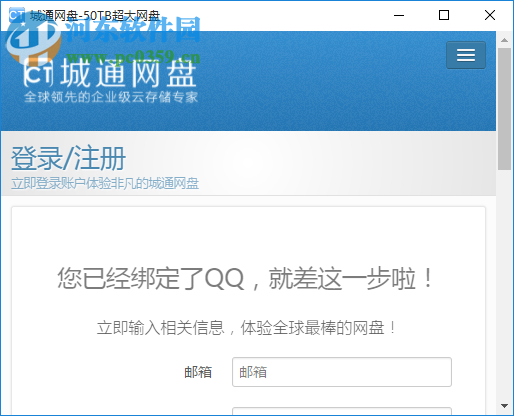Viewport: 514px width, 416px height.
Task: Click the scrollbar down arrow
Action: pyautogui.click(x=504, y=406)
